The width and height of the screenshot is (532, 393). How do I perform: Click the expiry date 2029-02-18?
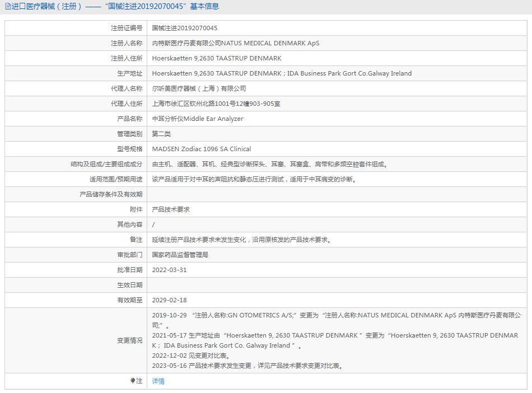click(169, 300)
